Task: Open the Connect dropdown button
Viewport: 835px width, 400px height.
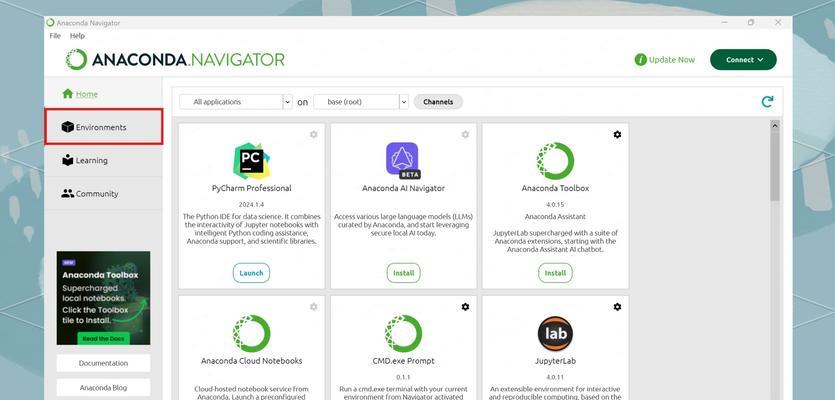Action: pos(743,60)
